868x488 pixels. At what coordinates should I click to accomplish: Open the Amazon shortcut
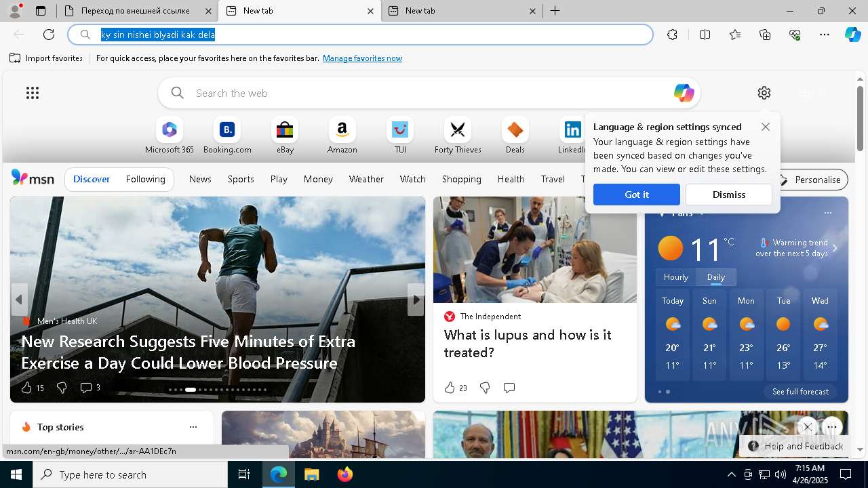click(x=342, y=136)
